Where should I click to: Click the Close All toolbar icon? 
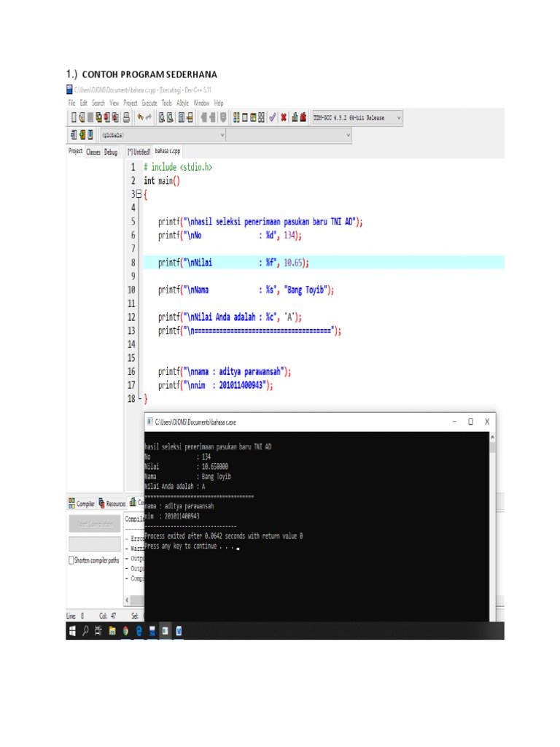[x=115, y=117]
